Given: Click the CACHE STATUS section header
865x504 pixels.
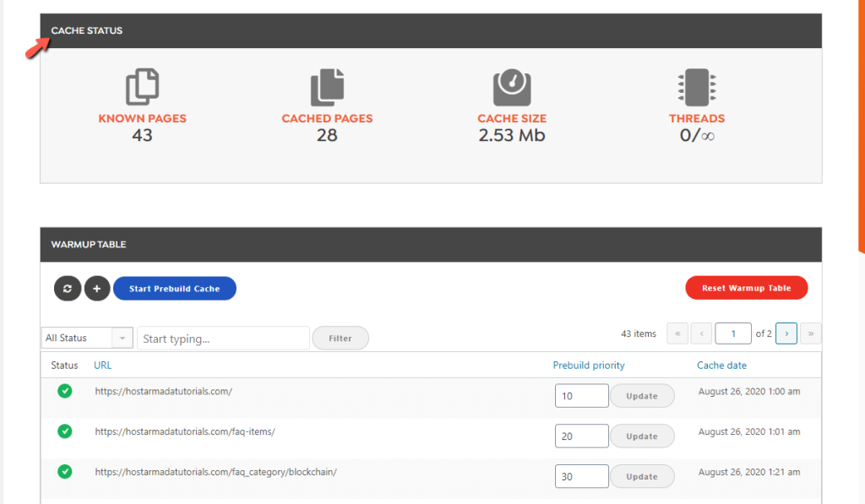Looking at the screenshot, I should click(x=87, y=30).
